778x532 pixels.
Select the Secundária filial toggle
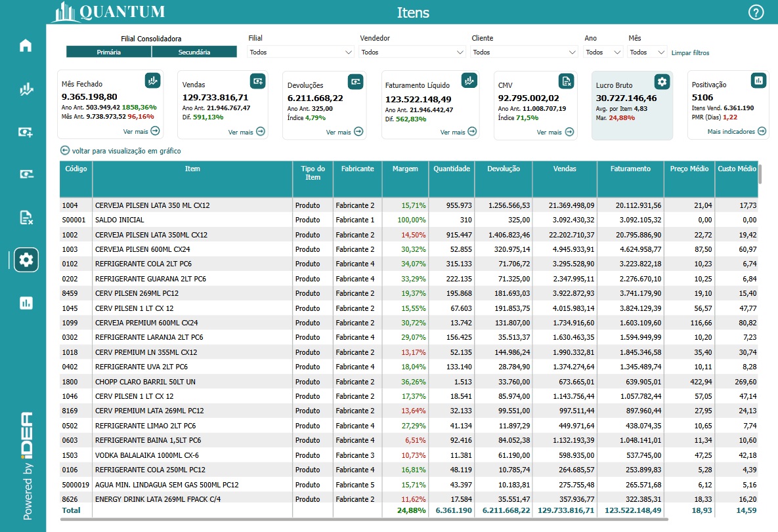pyautogui.click(x=194, y=52)
